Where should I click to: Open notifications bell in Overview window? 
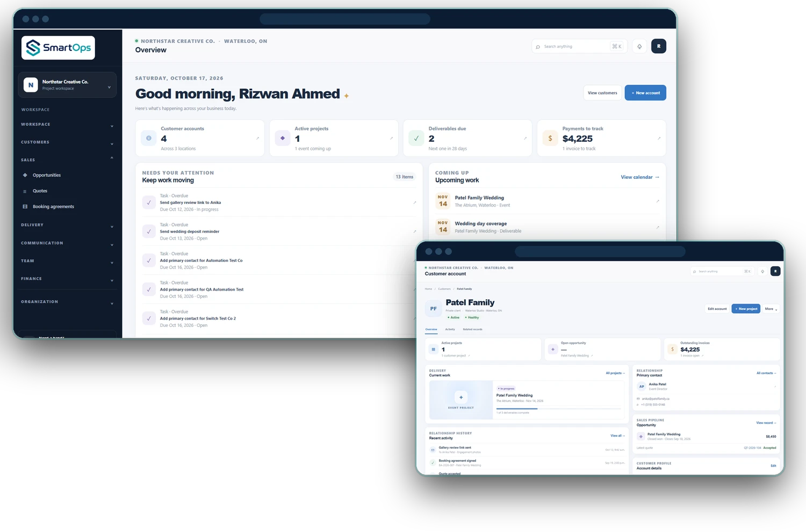tap(639, 46)
